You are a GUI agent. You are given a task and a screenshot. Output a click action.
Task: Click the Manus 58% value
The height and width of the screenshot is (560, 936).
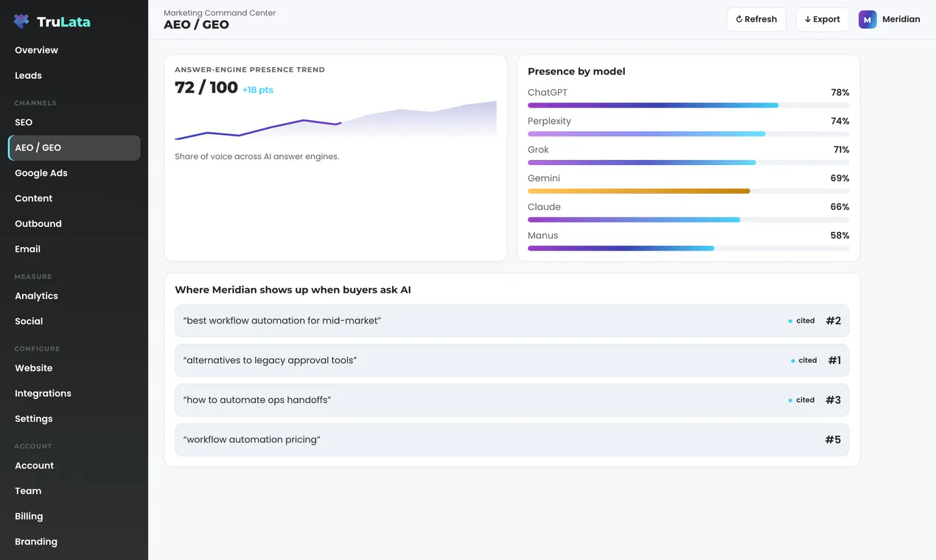click(x=839, y=236)
